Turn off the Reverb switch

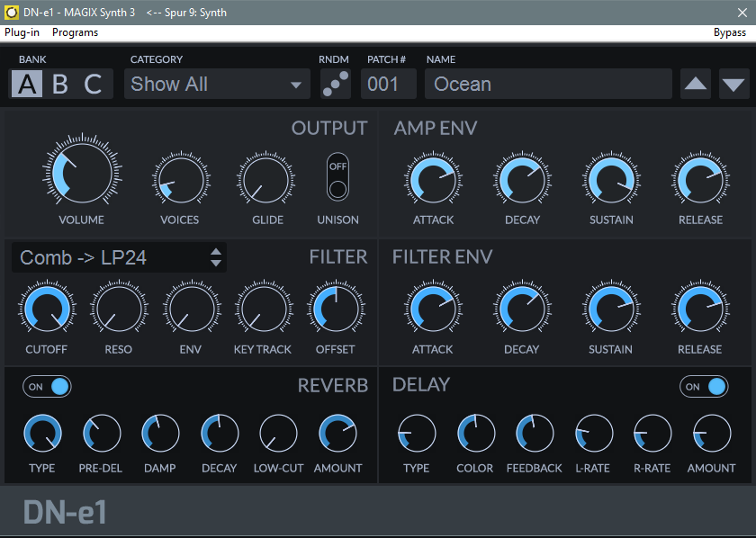(x=47, y=387)
